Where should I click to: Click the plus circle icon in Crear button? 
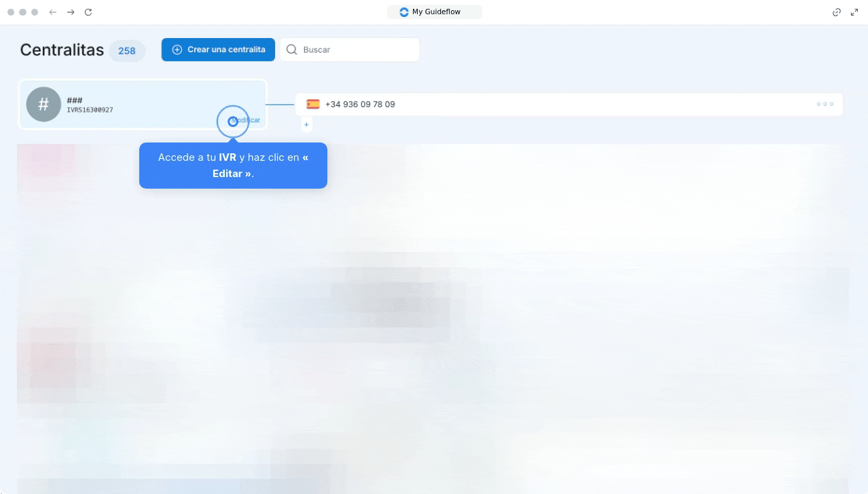pos(177,50)
